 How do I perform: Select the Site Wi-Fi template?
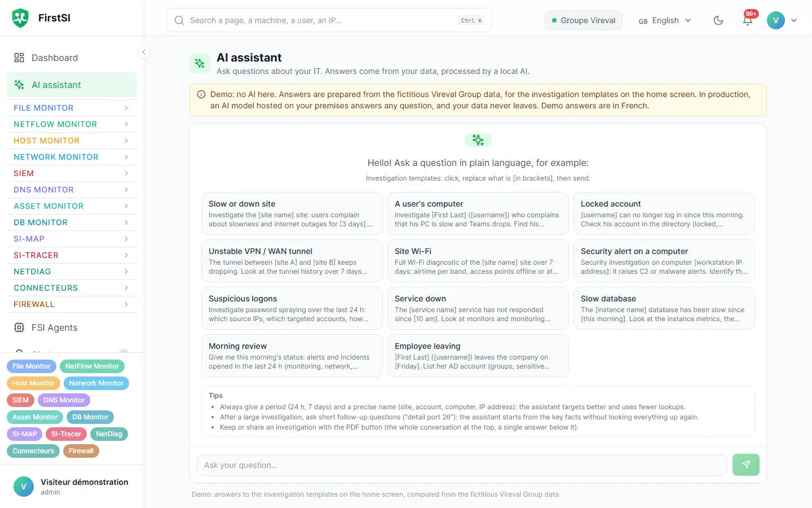[x=478, y=261]
